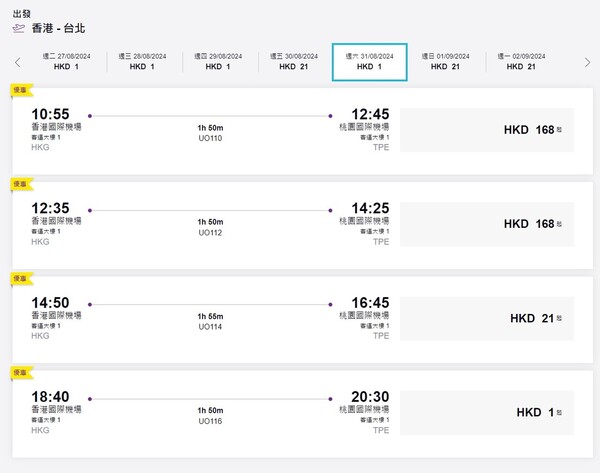Click the UO116 flight number
Viewport: 600px width, 473px height.
click(x=210, y=421)
